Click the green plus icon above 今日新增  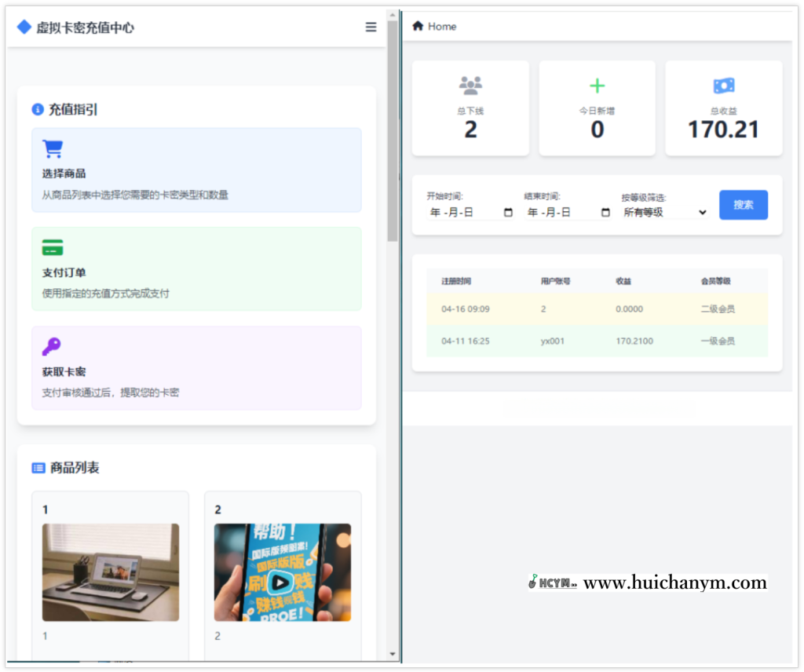click(597, 85)
